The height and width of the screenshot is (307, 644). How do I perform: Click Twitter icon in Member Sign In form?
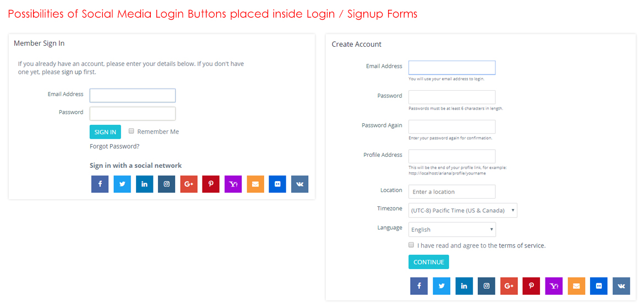point(122,184)
